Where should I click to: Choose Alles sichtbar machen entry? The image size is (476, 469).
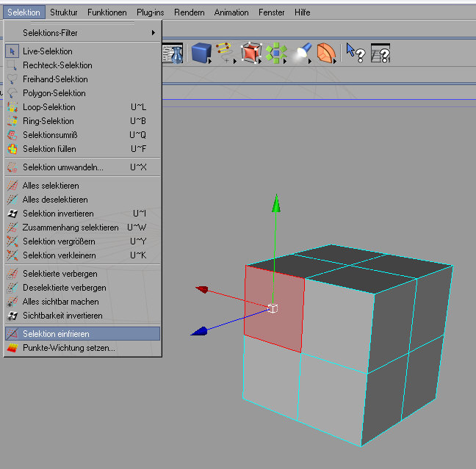click(x=82, y=302)
